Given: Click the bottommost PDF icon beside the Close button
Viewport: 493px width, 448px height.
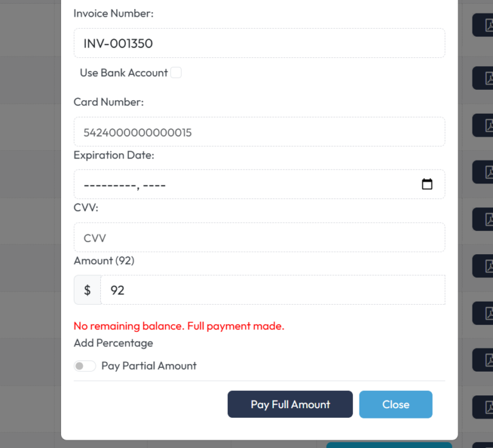Looking at the screenshot, I should click(x=483, y=407).
